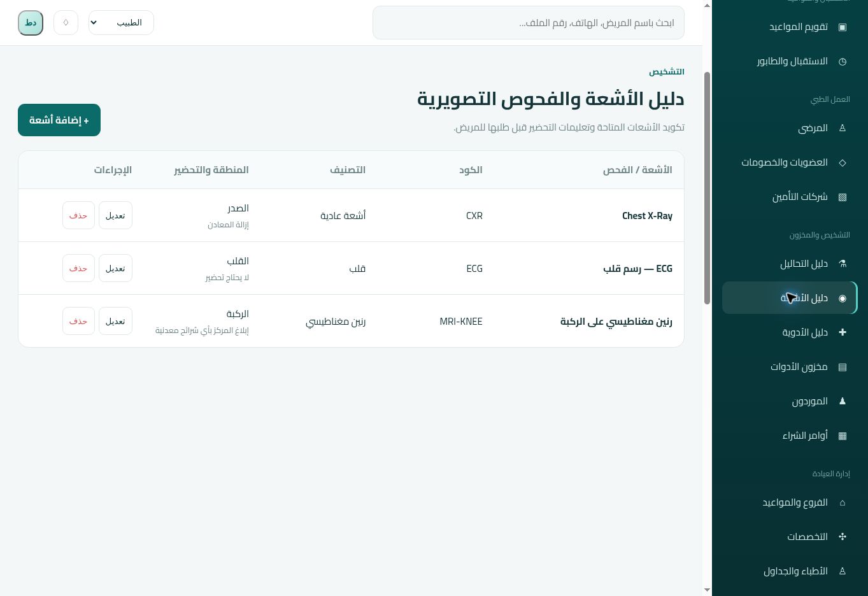Click the plus icon for دليل الأدوية

click(843, 332)
